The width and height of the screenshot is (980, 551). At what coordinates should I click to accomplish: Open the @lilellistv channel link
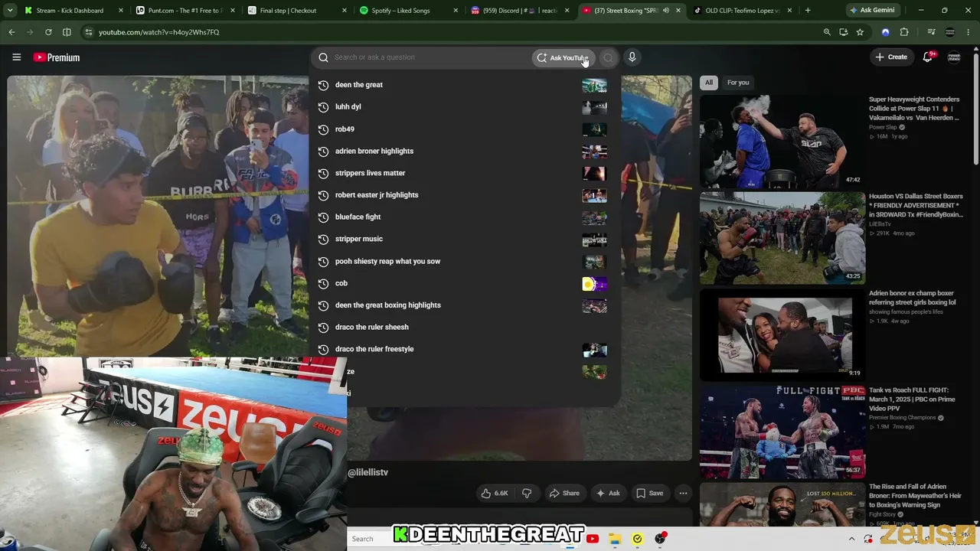pyautogui.click(x=368, y=472)
